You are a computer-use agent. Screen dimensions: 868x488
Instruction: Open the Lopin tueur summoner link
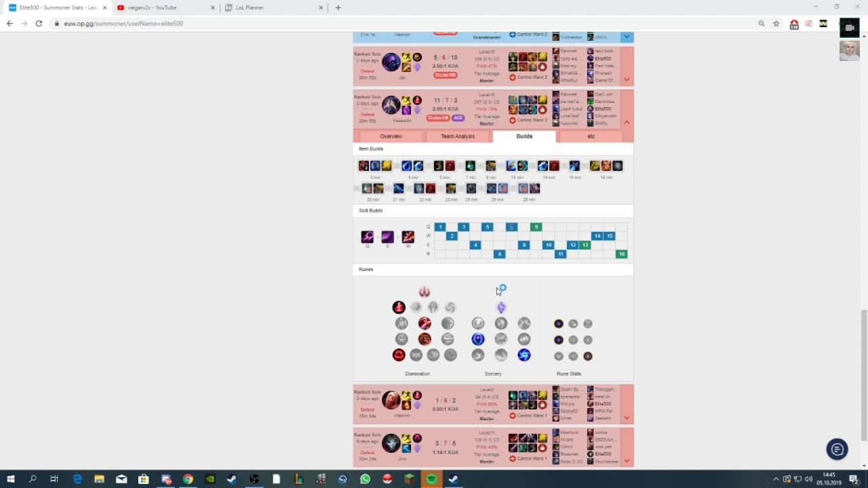(570, 108)
